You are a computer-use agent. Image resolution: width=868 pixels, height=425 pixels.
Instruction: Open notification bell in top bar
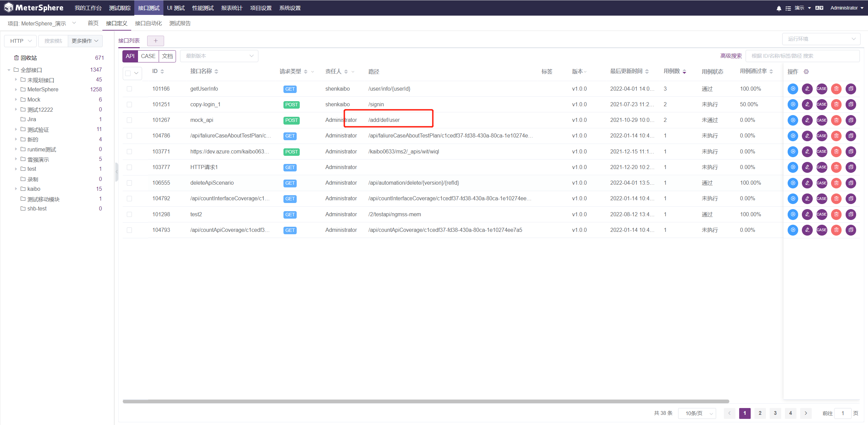tap(779, 8)
